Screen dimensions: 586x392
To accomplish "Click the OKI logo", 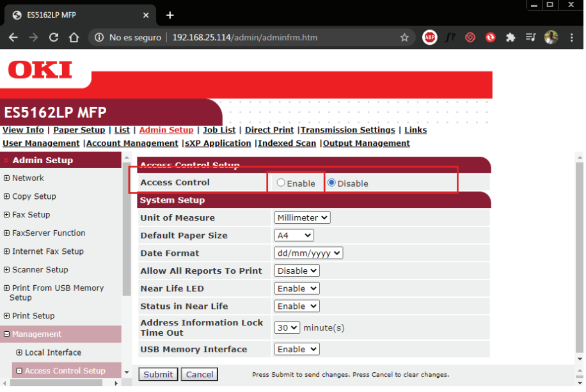I will pos(40,70).
